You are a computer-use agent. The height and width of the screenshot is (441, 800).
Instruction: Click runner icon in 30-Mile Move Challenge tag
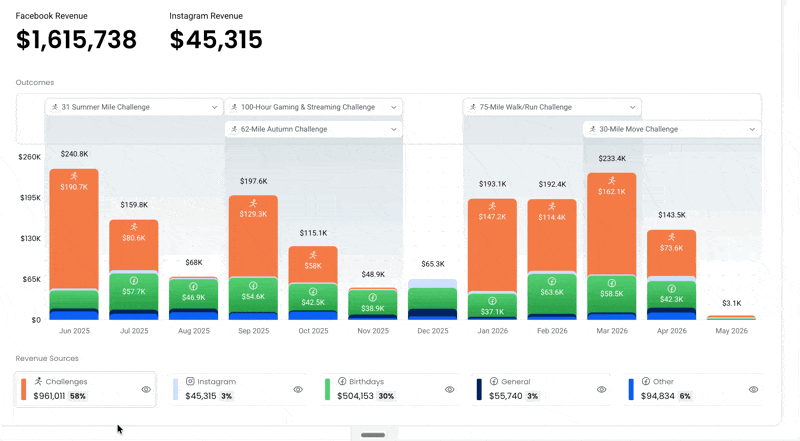[592, 129]
